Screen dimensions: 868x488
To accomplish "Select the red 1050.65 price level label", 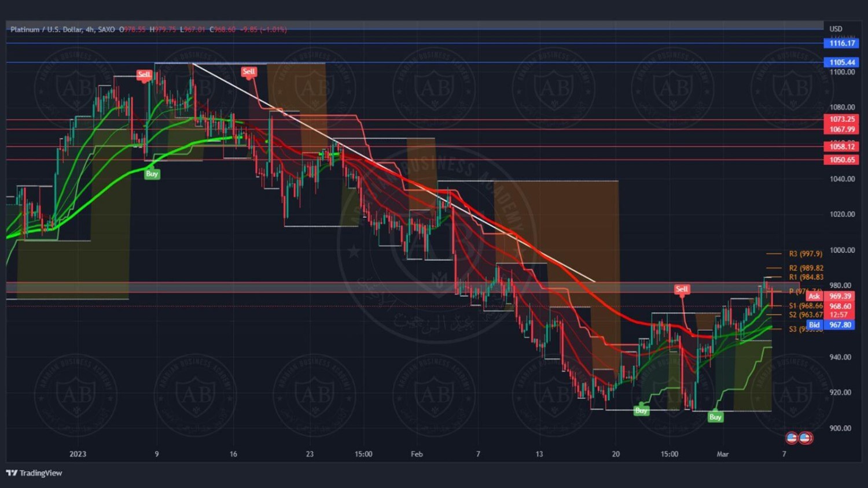I will [x=841, y=160].
